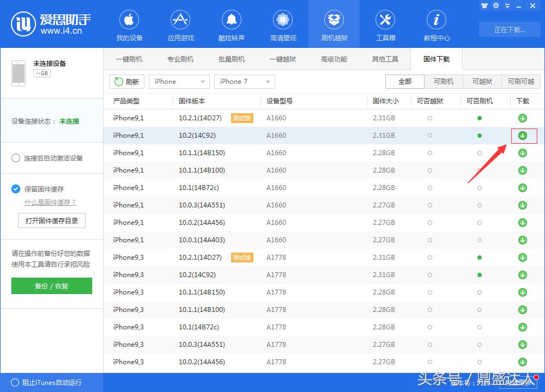This screenshot has width=545, height=392.
Task: Click the 正在下载 download progress indicator
Action: coord(509,30)
